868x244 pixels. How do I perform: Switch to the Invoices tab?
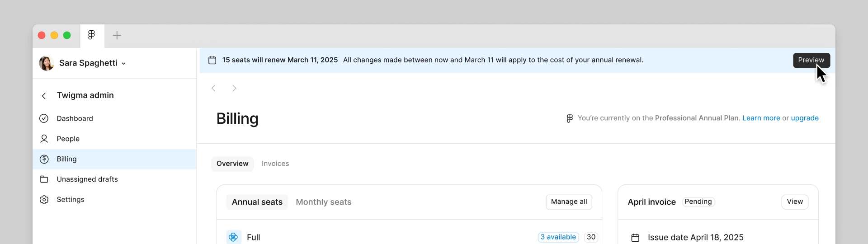tap(275, 164)
